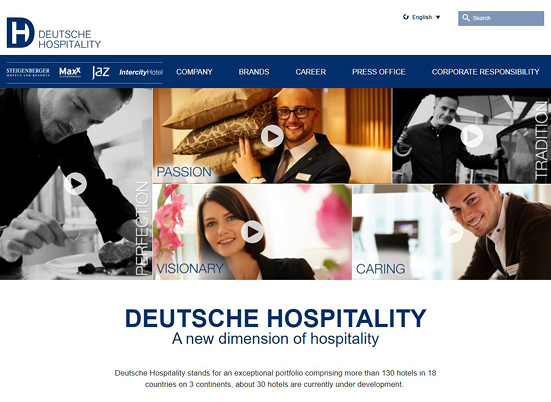Play the Tradition umbrella video

472,136
